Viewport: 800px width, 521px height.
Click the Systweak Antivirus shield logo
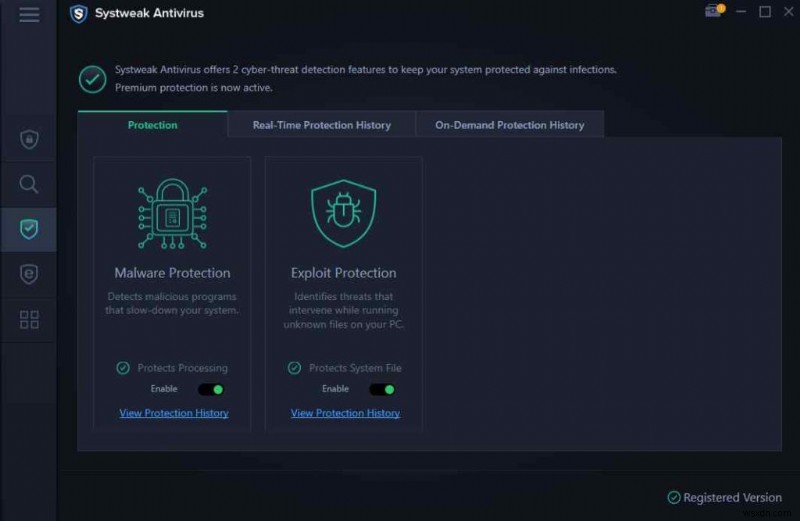[79, 14]
